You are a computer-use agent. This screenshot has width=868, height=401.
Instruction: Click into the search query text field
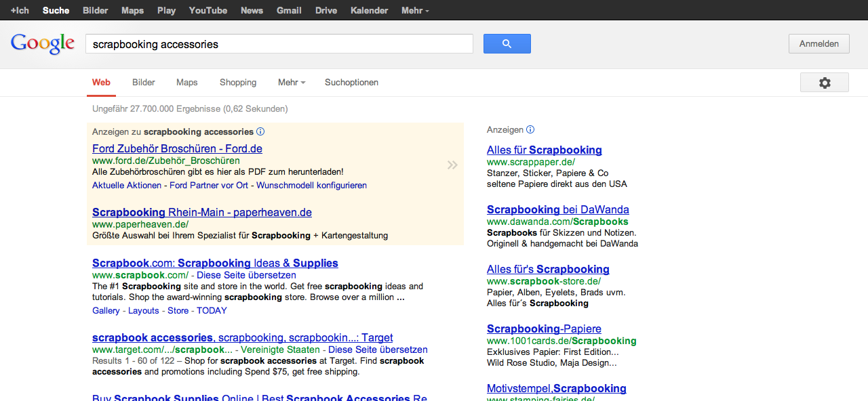[278, 44]
